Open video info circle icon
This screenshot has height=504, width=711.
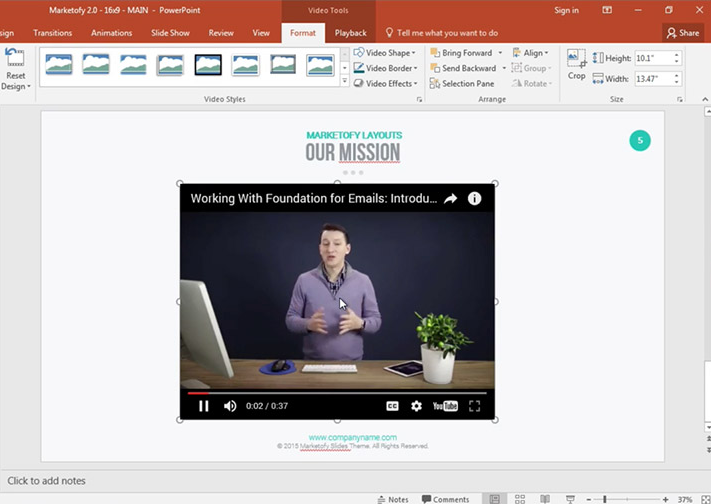475,198
